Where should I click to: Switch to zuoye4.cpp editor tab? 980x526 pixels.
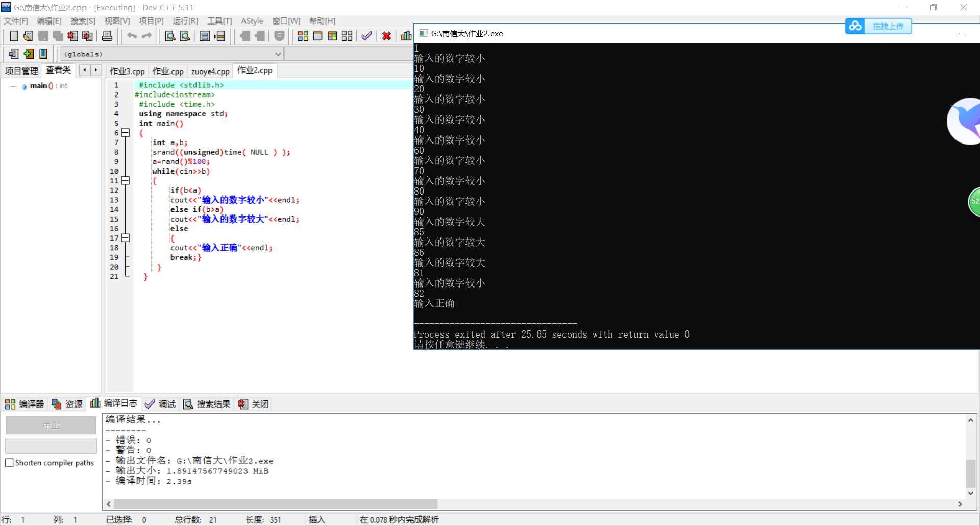(210, 71)
